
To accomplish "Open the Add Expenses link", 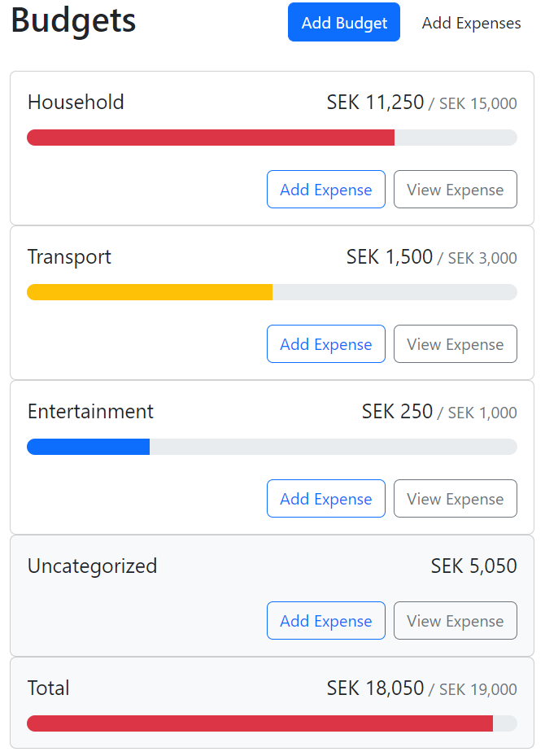I will tap(471, 23).
